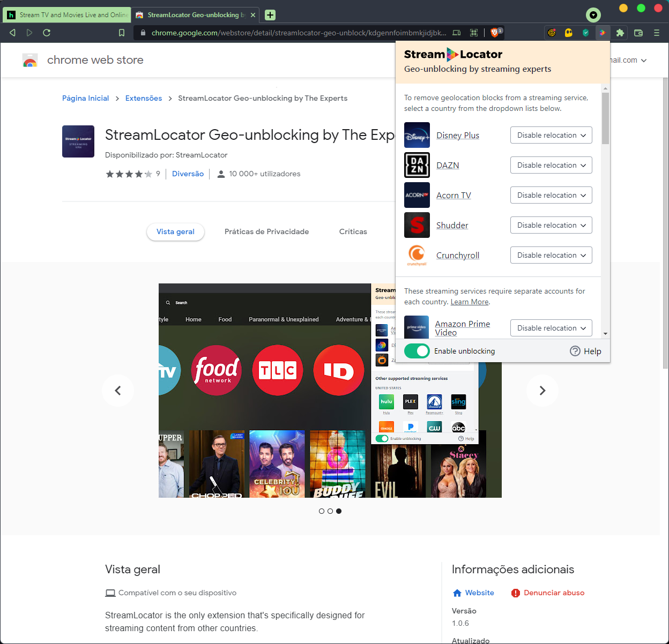
Task: Select the first carousel dot
Action: (322, 511)
